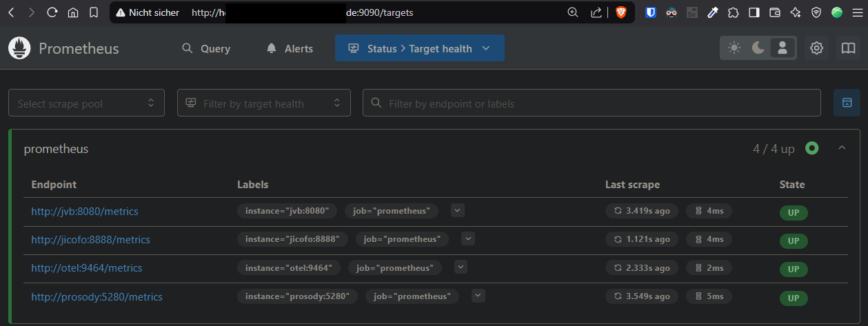Open the Query page
868x326 pixels.
[x=206, y=49]
